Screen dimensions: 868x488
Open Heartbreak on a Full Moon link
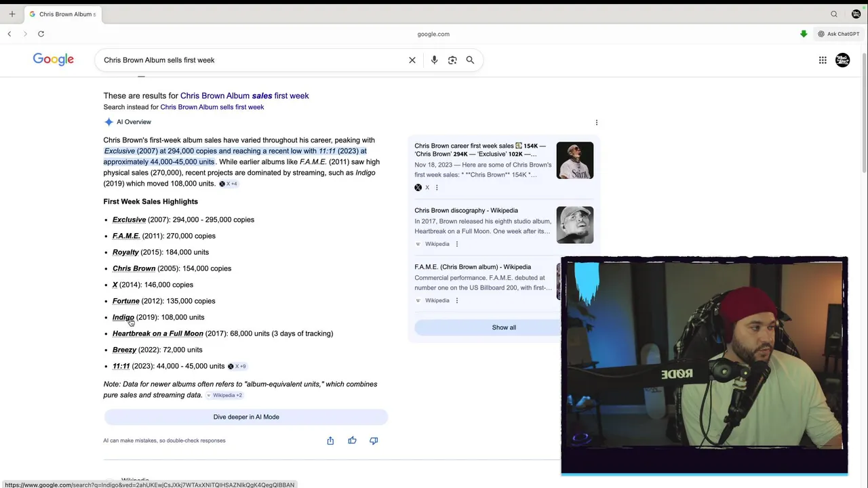[x=158, y=333]
